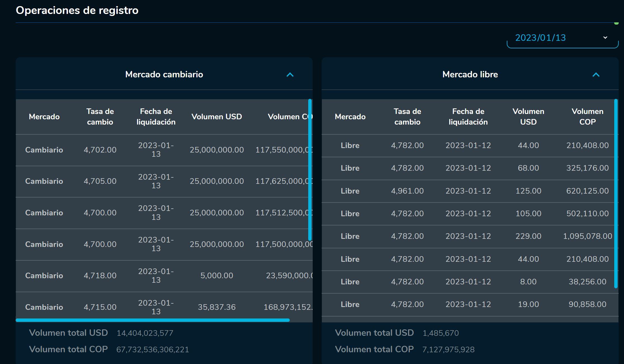The width and height of the screenshot is (624, 364).
Task: Sort by the Tasa de cambio column header
Action: coord(100,116)
